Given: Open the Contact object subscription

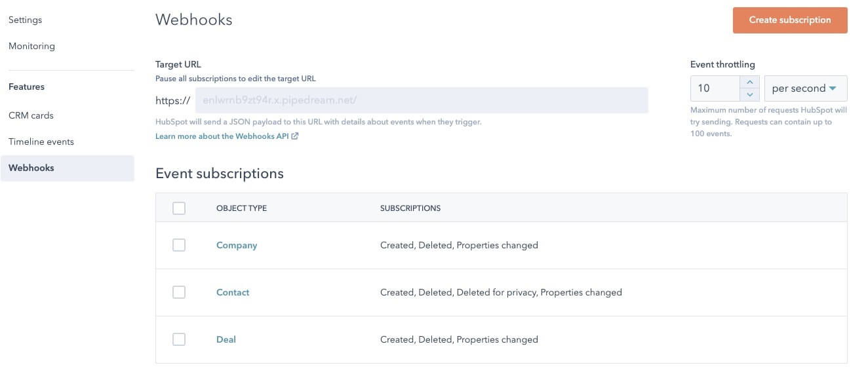Looking at the screenshot, I should [x=233, y=292].
